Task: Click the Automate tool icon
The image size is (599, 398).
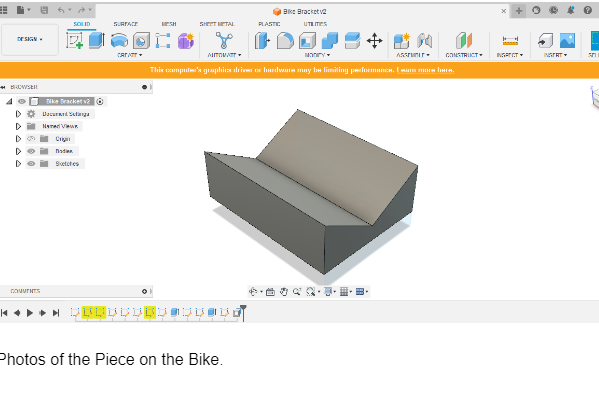Action: coord(224,40)
